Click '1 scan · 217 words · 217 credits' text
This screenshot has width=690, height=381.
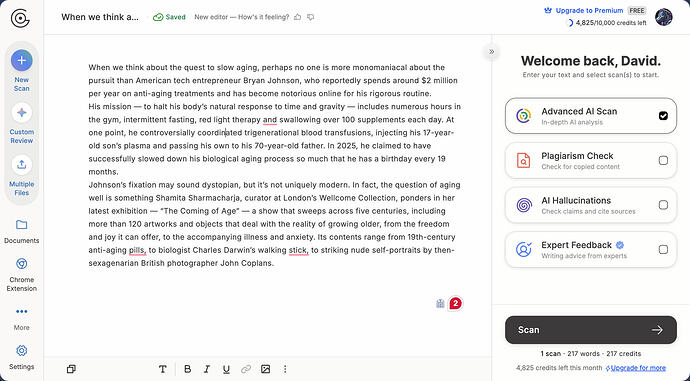591,354
